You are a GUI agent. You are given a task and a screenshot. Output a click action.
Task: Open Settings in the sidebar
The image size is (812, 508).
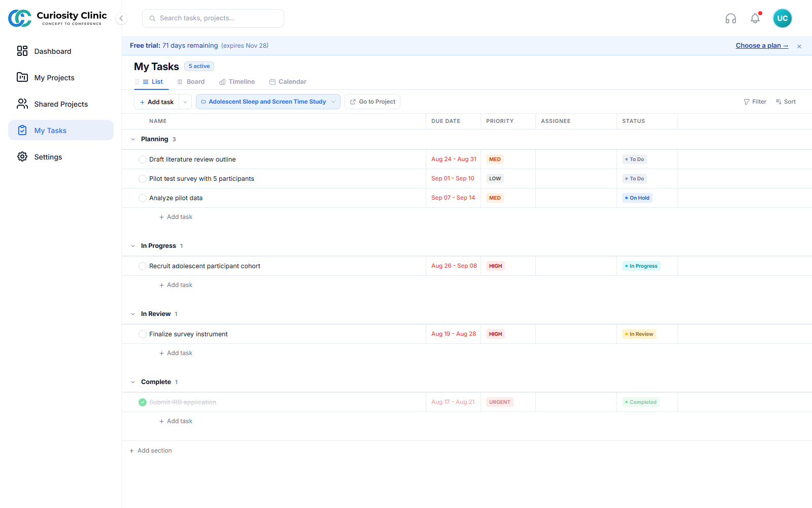(61, 157)
